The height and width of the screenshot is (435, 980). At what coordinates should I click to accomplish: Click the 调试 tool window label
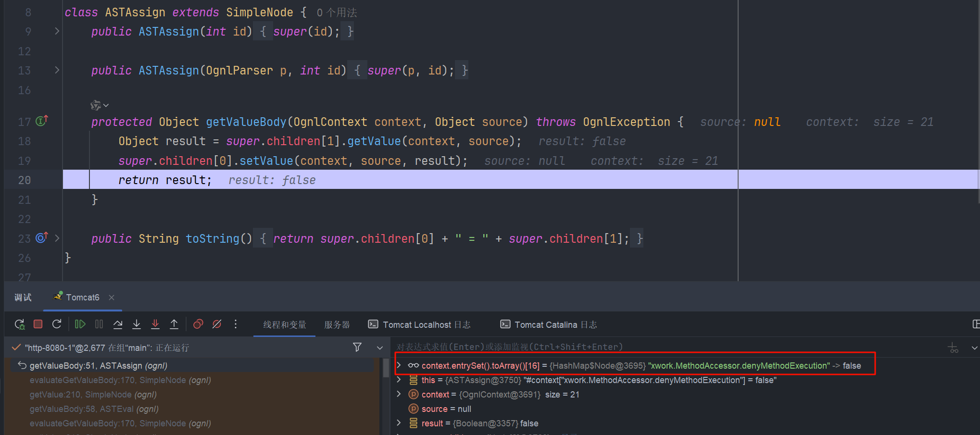[23, 298]
